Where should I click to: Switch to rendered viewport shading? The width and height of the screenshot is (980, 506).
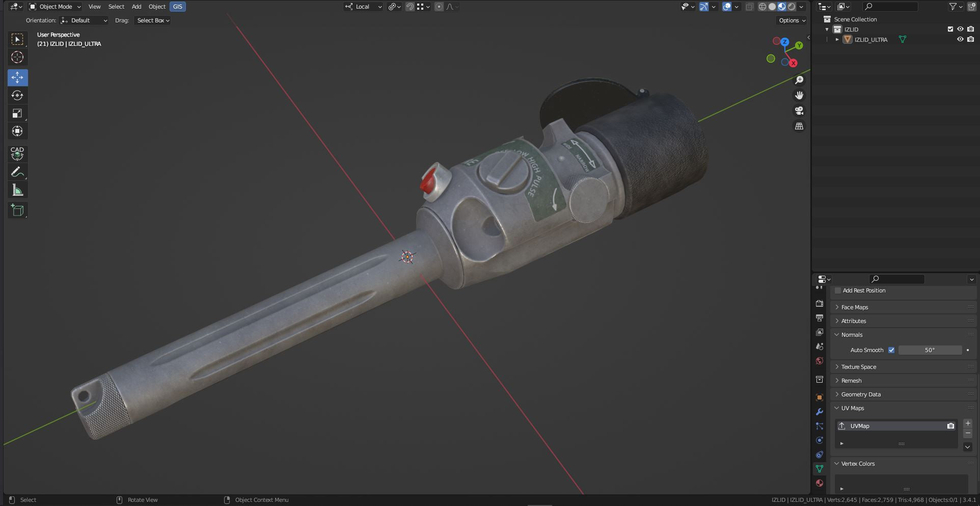tap(792, 7)
